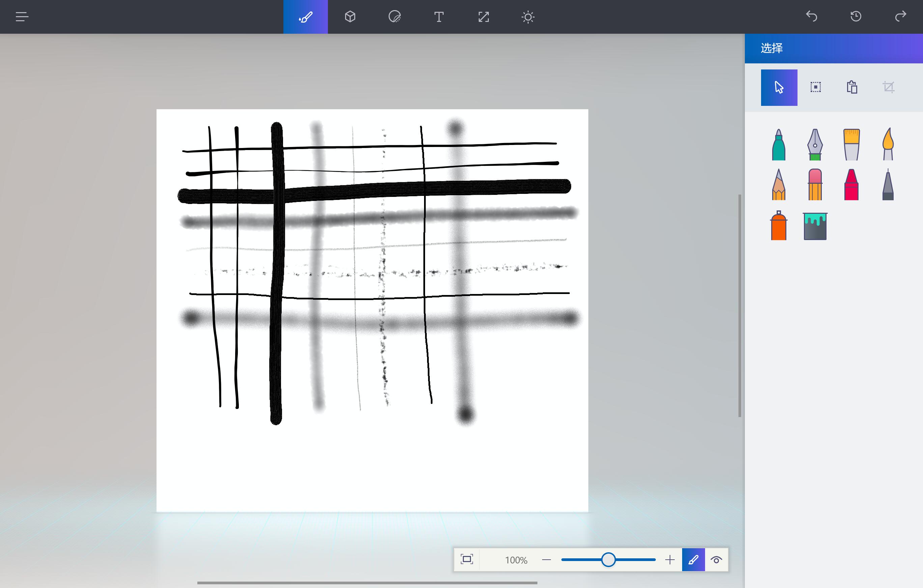The height and width of the screenshot is (588, 923).
Task: Pick the Pixel pen tool
Action: [888, 185]
